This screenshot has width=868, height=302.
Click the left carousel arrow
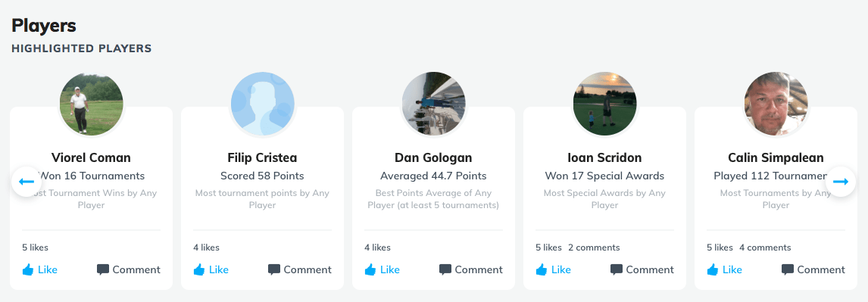point(27,182)
